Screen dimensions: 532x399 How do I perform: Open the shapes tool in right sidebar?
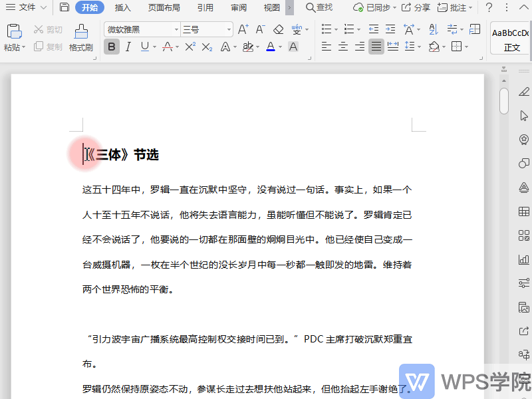click(x=524, y=164)
